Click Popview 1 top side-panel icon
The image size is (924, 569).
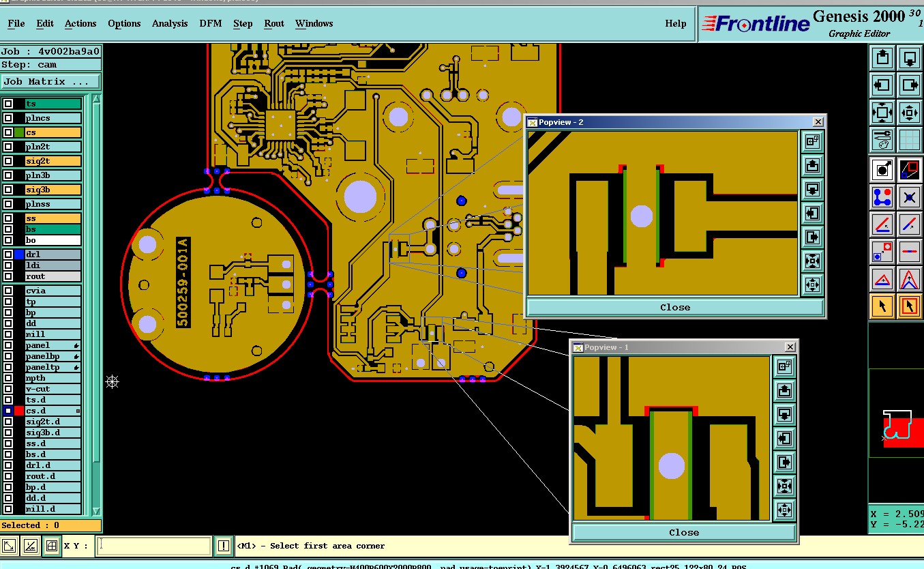(x=784, y=367)
